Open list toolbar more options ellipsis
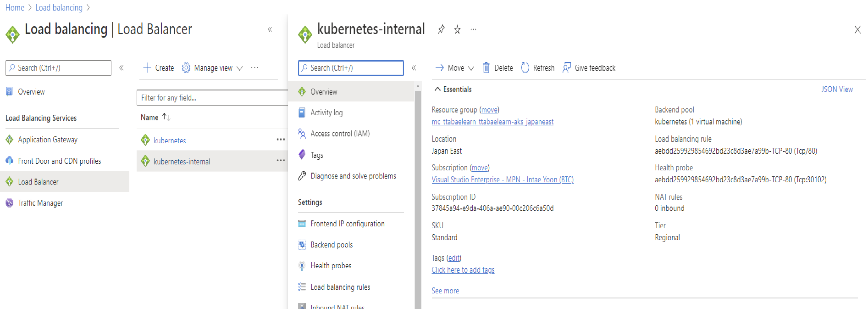Screen dimensions: 868x309 (254, 67)
